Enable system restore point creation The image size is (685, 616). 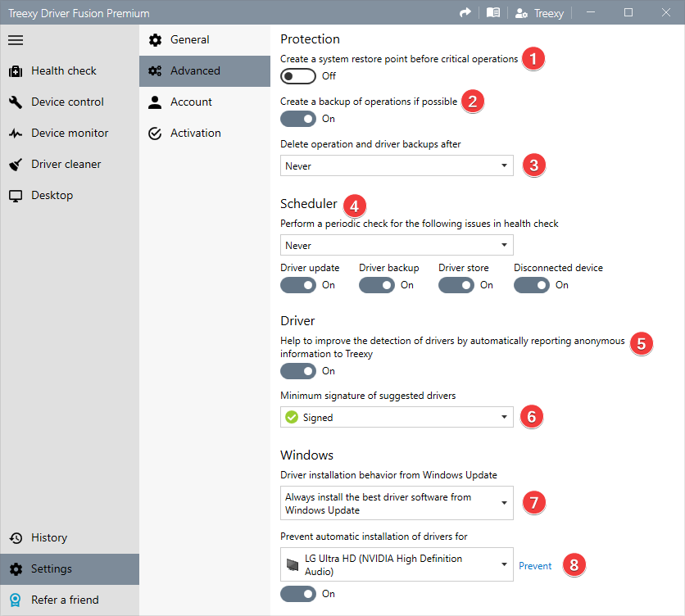coord(298,76)
